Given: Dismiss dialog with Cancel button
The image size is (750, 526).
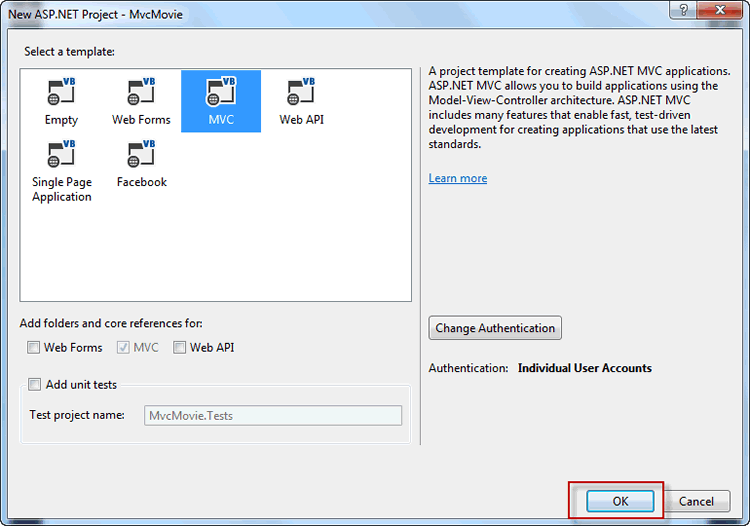Looking at the screenshot, I should (696, 501).
